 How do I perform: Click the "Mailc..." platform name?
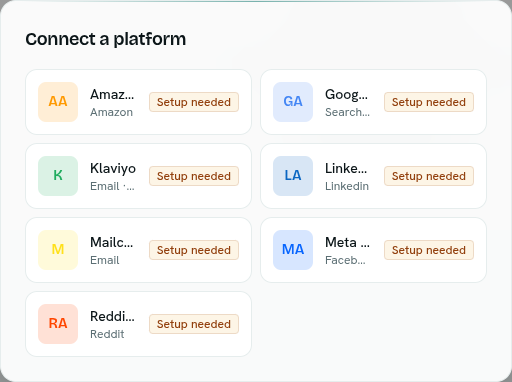112,243
